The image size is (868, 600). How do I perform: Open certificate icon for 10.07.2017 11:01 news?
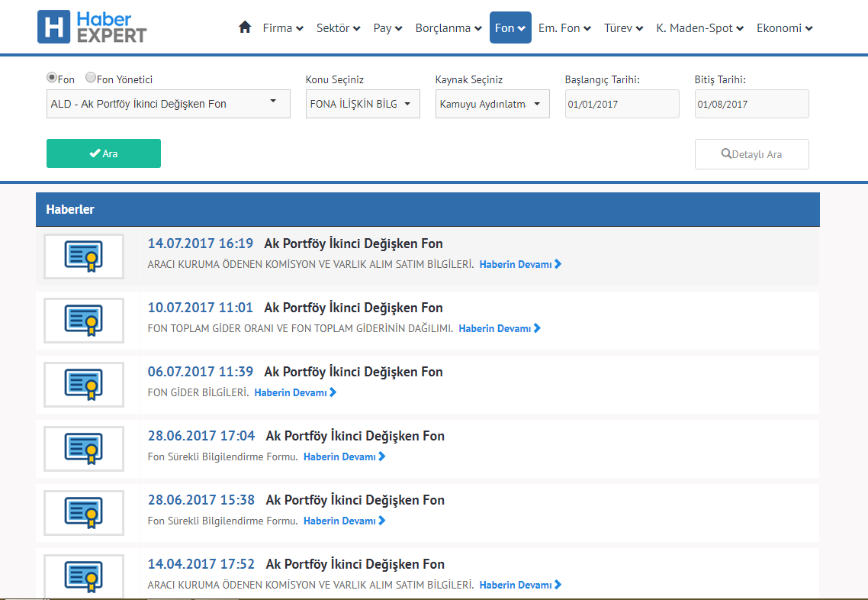click(84, 320)
